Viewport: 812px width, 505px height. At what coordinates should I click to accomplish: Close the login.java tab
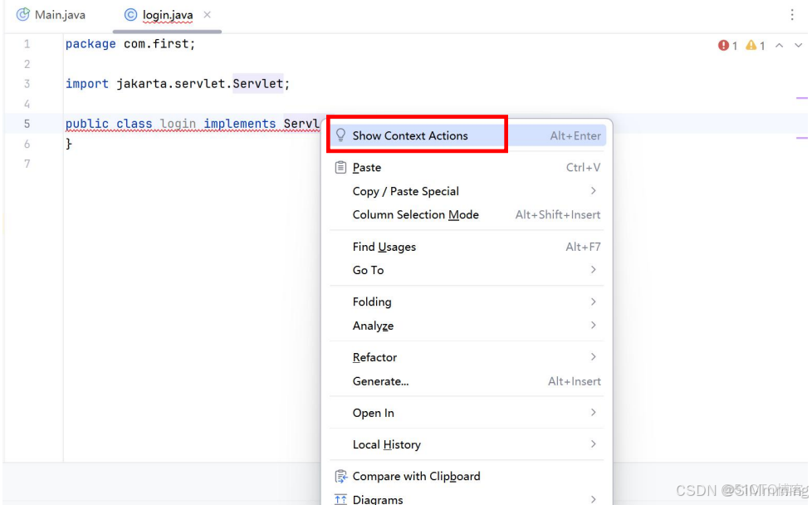207,14
